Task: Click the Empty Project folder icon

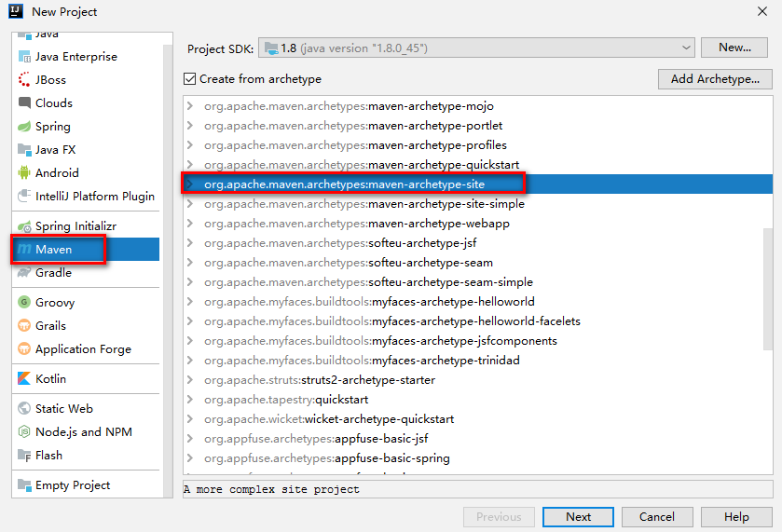Action: tap(24, 484)
